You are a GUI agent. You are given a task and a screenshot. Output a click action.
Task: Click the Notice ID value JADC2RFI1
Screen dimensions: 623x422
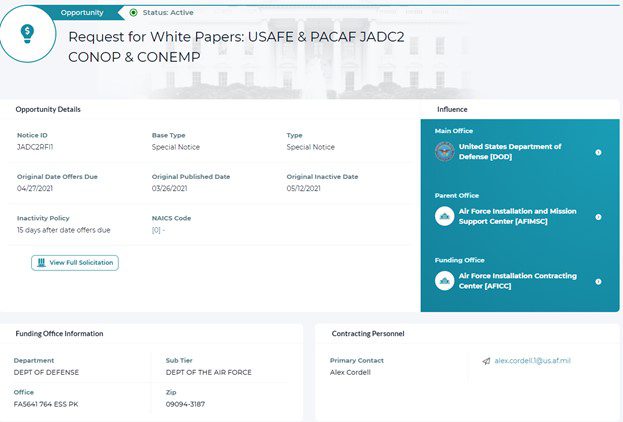[x=34, y=147]
